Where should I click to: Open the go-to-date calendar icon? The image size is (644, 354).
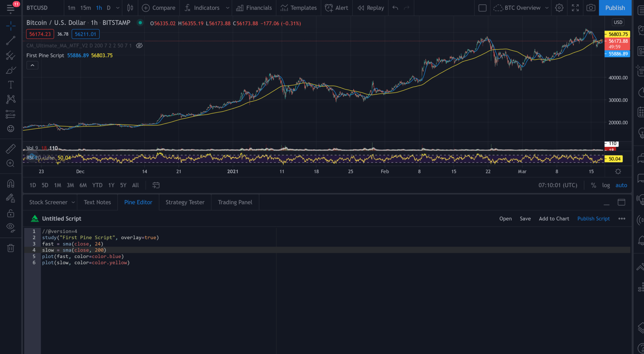(156, 185)
